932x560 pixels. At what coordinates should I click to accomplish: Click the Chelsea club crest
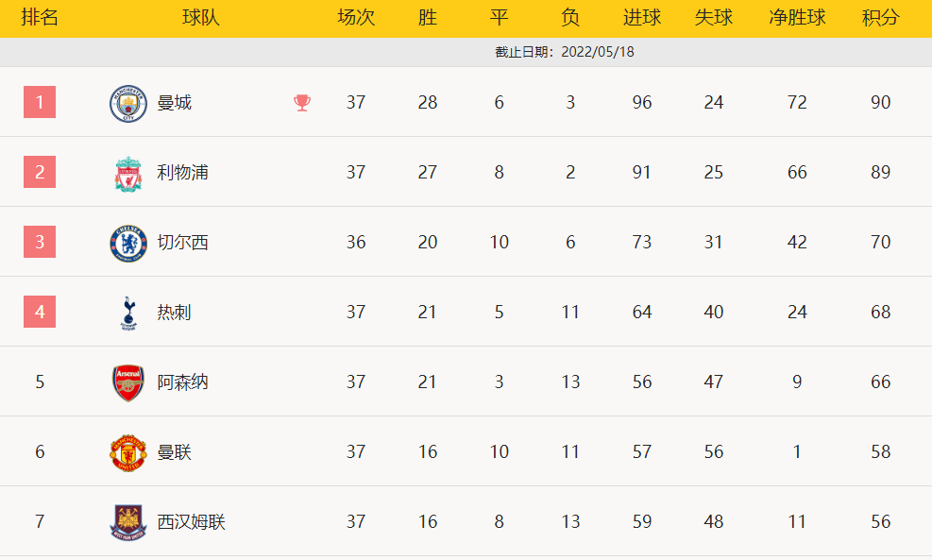[x=128, y=243]
